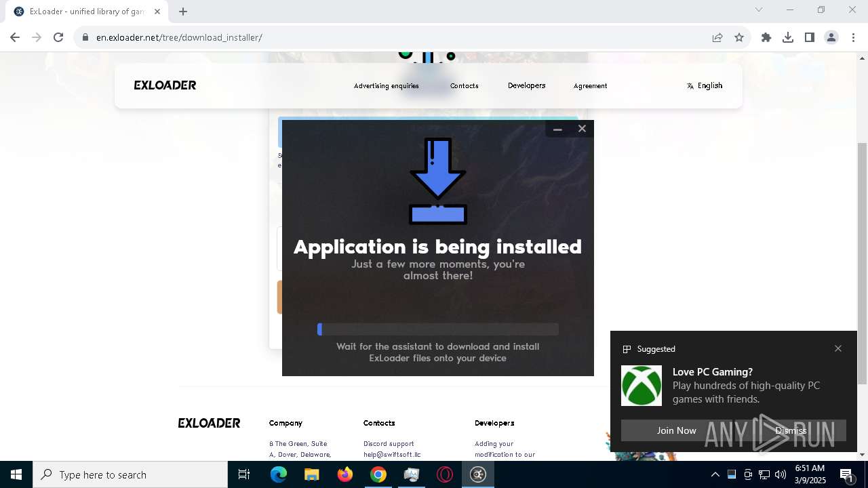Image resolution: width=868 pixels, height=488 pixels.
Task: Toggle the Chrome side panel
Action: (810, 37)
